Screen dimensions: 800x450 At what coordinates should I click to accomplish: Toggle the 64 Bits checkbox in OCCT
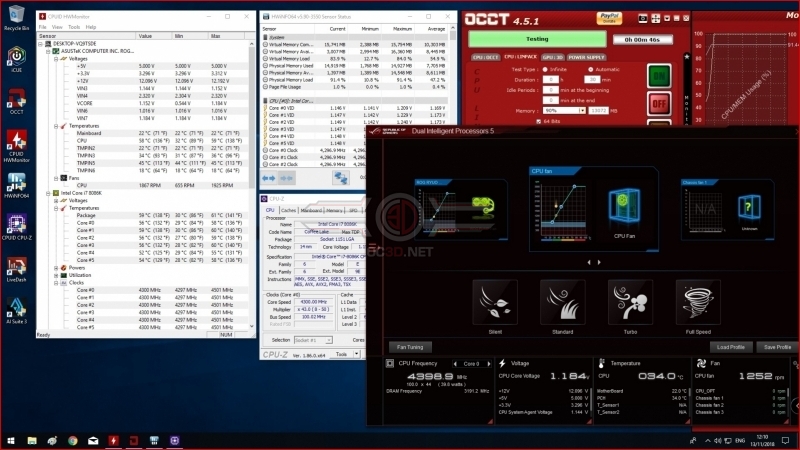click(539, 121)
